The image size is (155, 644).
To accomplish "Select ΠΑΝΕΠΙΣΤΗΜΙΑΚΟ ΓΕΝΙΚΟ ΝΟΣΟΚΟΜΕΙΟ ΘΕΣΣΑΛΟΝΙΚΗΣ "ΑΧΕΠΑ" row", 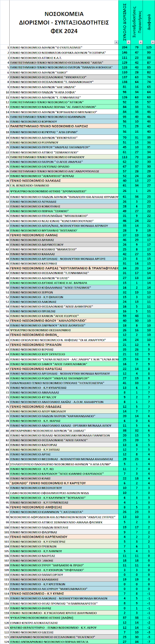I will 77,62.
